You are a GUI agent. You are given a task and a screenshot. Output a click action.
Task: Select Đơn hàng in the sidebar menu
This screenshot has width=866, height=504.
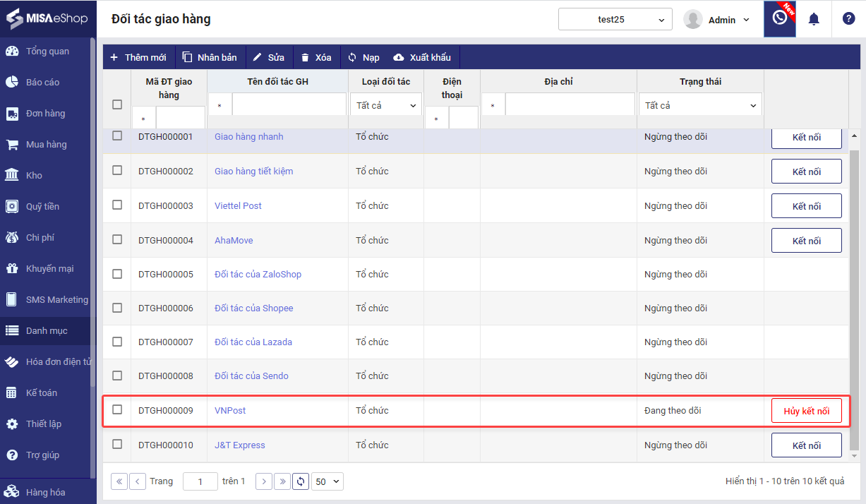coord(45,113)
